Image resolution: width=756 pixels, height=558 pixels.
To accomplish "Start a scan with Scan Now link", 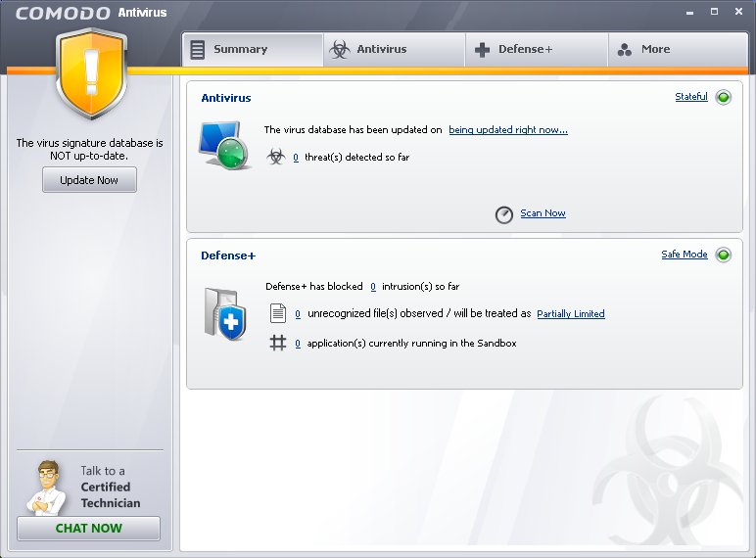I will [543, 213].
